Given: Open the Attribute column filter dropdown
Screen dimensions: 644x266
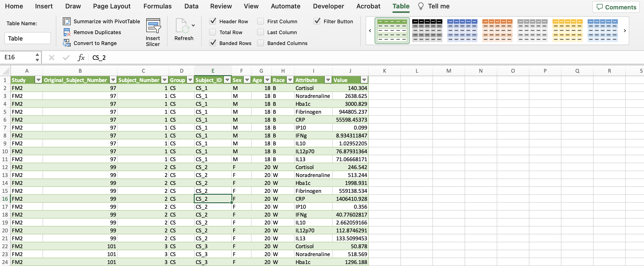Looking at the screenshot, I should pyautogui.click(x=328, y=80).
